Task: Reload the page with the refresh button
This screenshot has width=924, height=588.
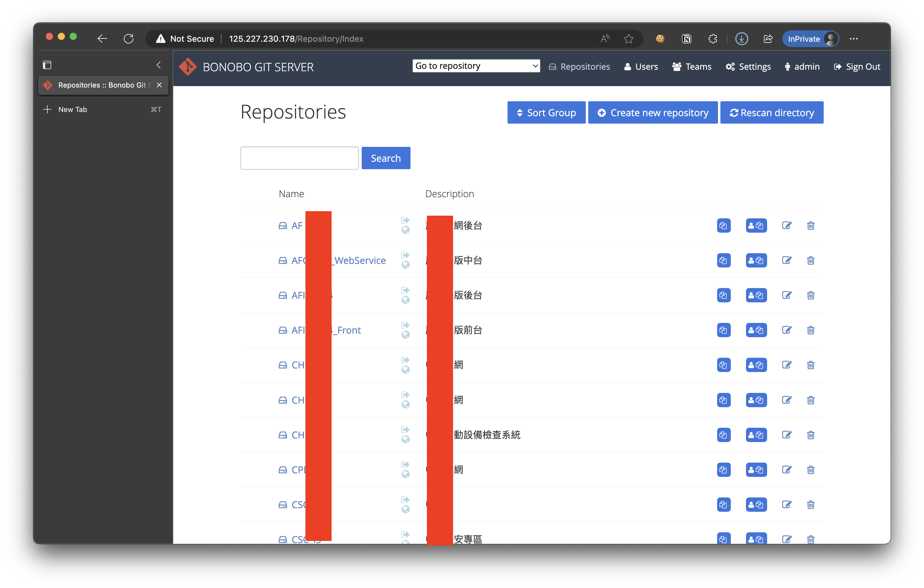Action: point(129,39)
